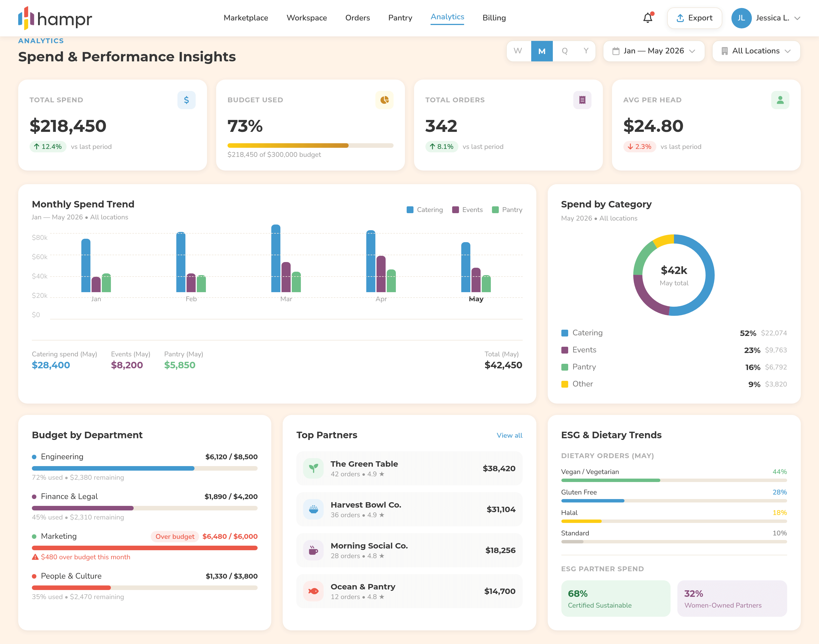The height and width of the screenshot is (644, 819).
Task: Click the Marketing over-budget warning triangle
Action: tap(35, 557)
